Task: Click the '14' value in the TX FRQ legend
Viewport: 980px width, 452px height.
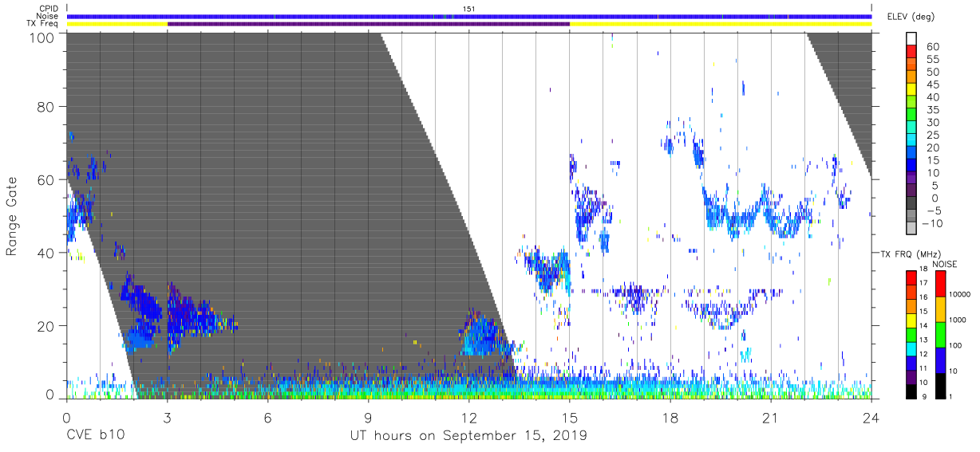Action: point(923,325)
